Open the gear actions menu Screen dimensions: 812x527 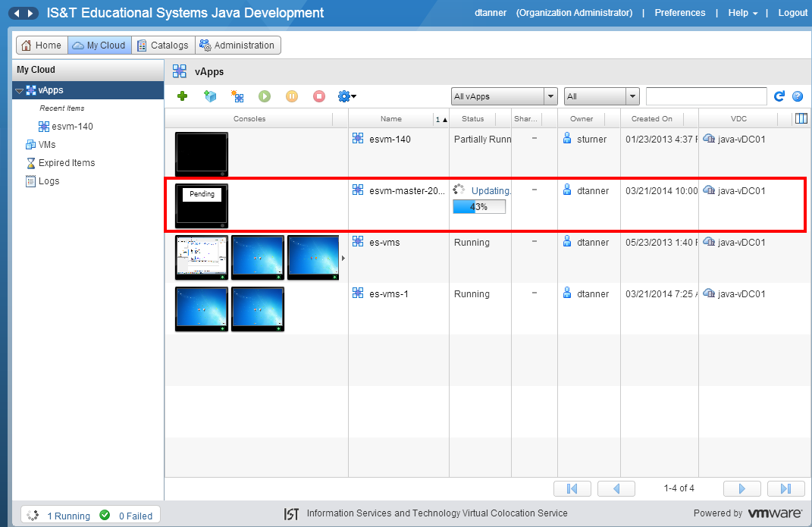pyautogui.click(x=346, y=96)
